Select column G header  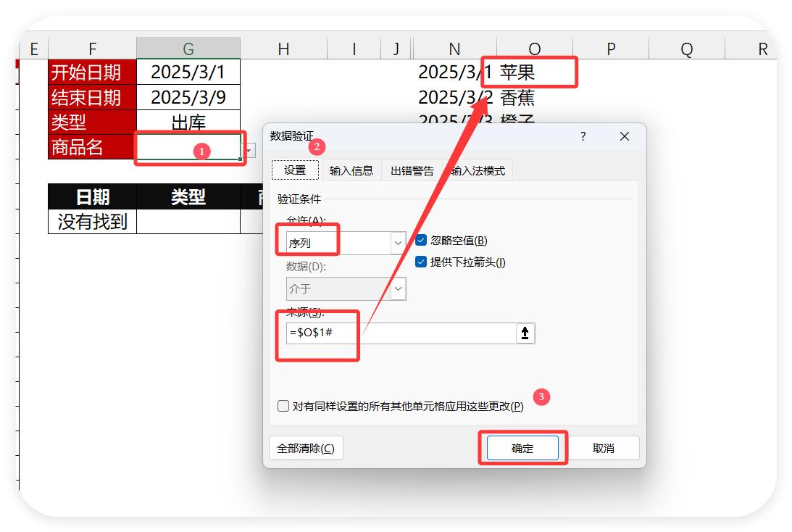tap(188, 49)
